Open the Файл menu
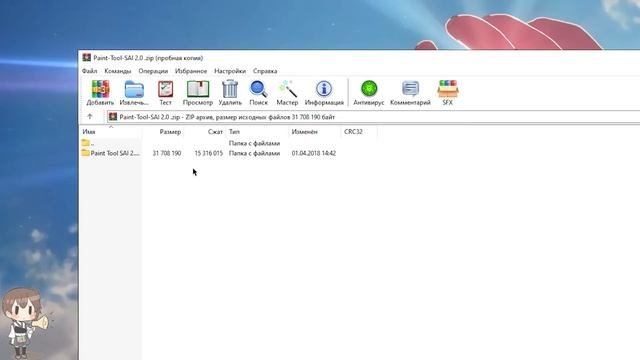Image resolution: width=640 pixels, height=360 pixels. (89, 71)
